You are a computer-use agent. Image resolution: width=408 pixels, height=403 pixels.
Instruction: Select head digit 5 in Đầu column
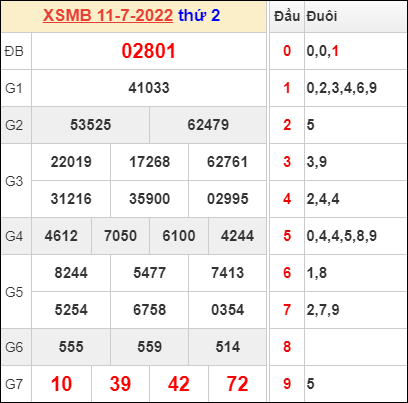pyautogui.click(x=287, y=236)
